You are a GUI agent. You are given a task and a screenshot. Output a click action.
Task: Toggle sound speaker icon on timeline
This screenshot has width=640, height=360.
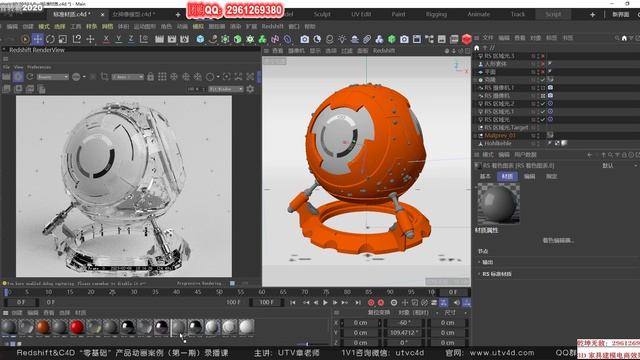[456, 302]
